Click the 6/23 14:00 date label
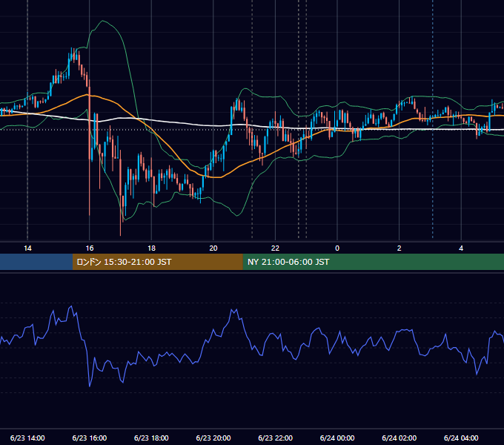 pos(27,438)
